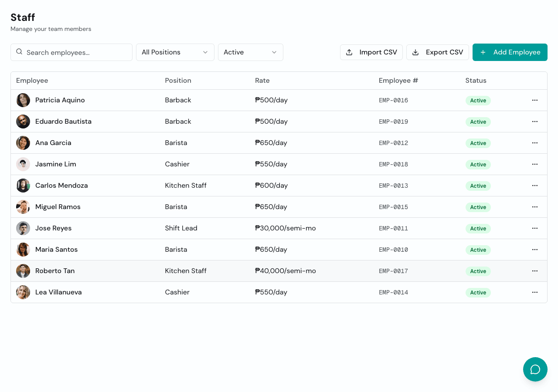The width and height of the screenshot is (558, 392).
Task: Click the Active status badge for Eduardo Bautista
Action: click(478, 122)
